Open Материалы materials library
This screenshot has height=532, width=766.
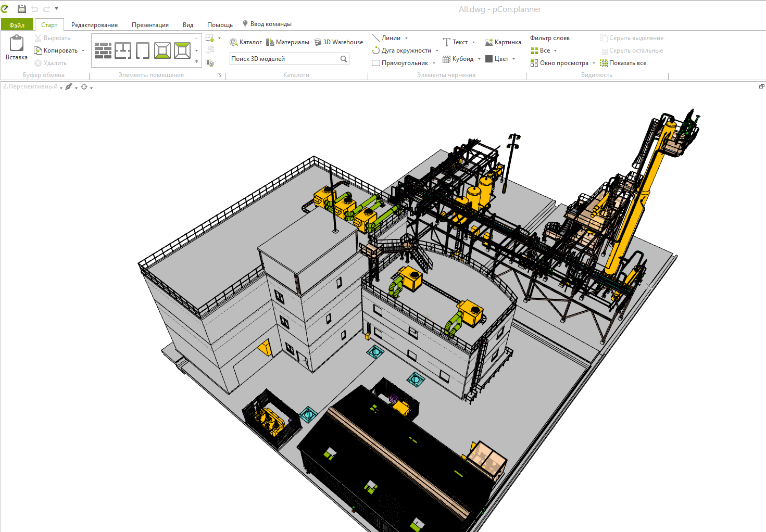tap(287, 42)
